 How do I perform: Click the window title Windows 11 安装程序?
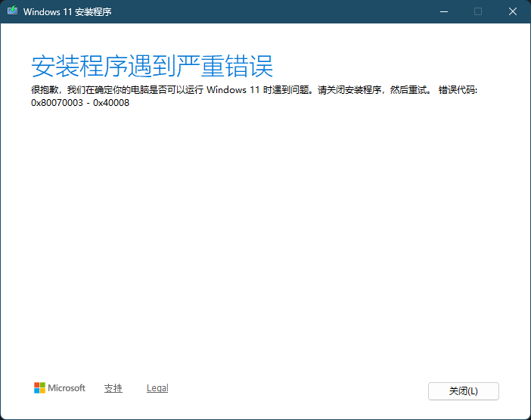point(67,12)
